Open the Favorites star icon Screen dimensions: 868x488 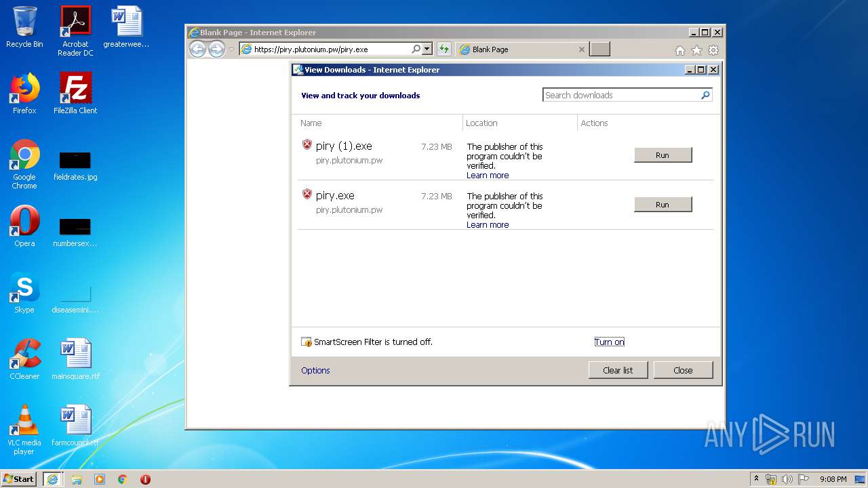696,50
